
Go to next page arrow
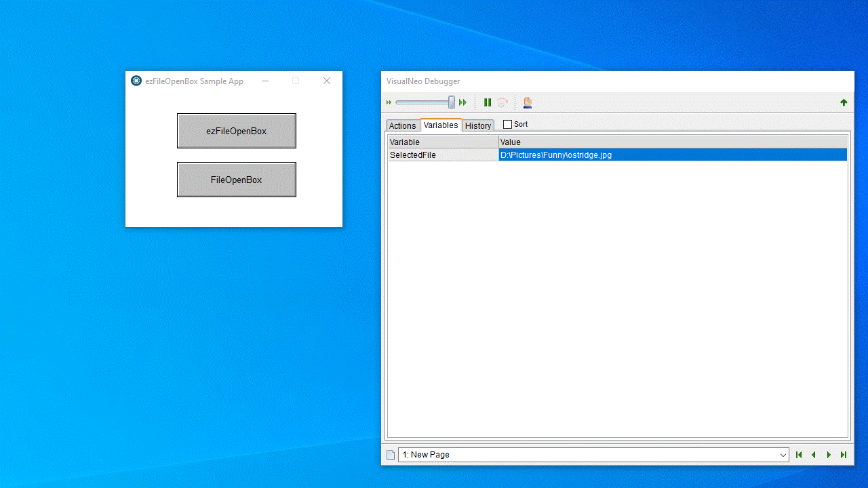[x=829, y=455]
